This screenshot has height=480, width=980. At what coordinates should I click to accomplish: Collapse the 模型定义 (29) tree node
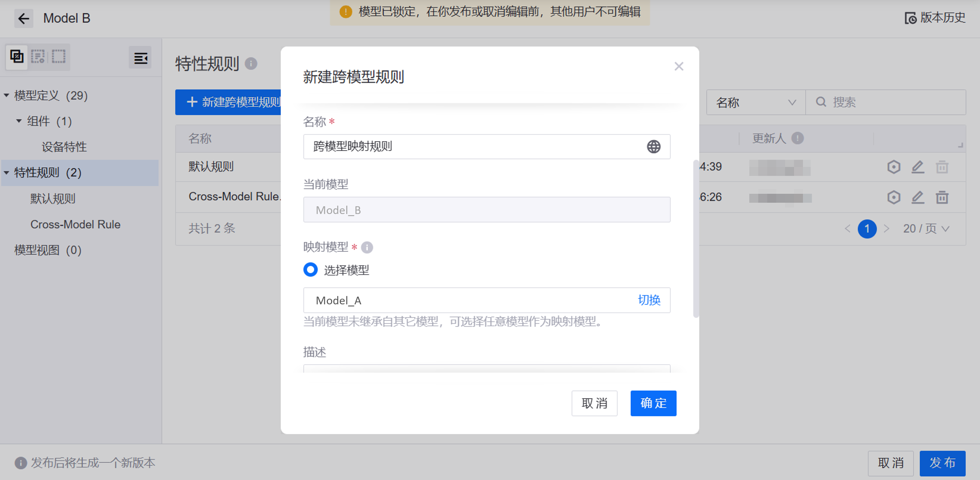[7, 95]
